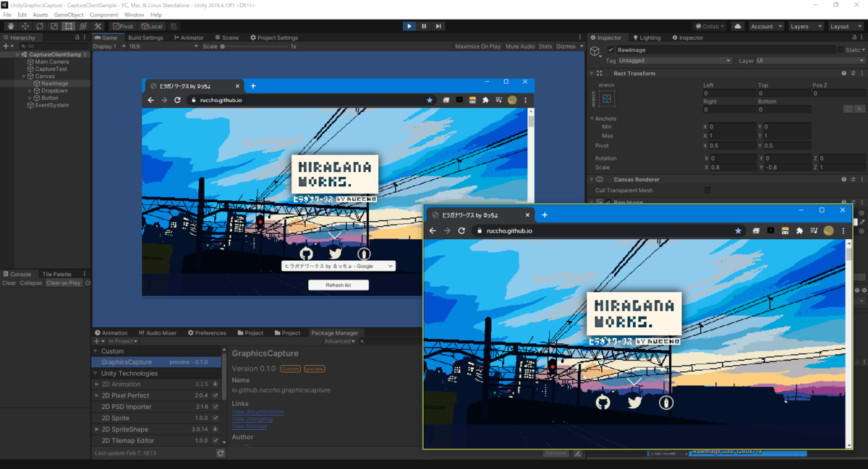Lock the Inspector panel
Image resolution: width=868 pixels, height=469 pixels.
click(855, 38)
